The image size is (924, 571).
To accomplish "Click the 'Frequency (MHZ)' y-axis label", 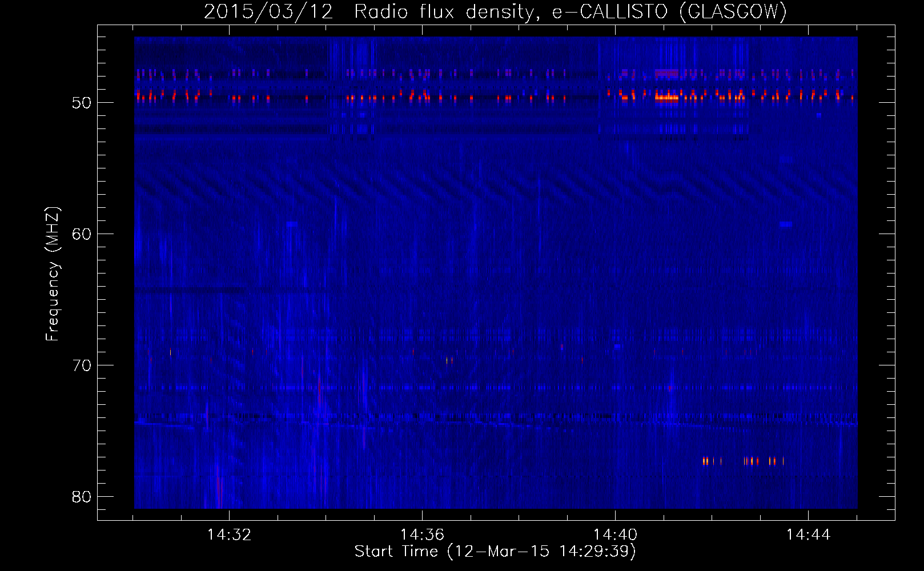I will tap(53, 274).
